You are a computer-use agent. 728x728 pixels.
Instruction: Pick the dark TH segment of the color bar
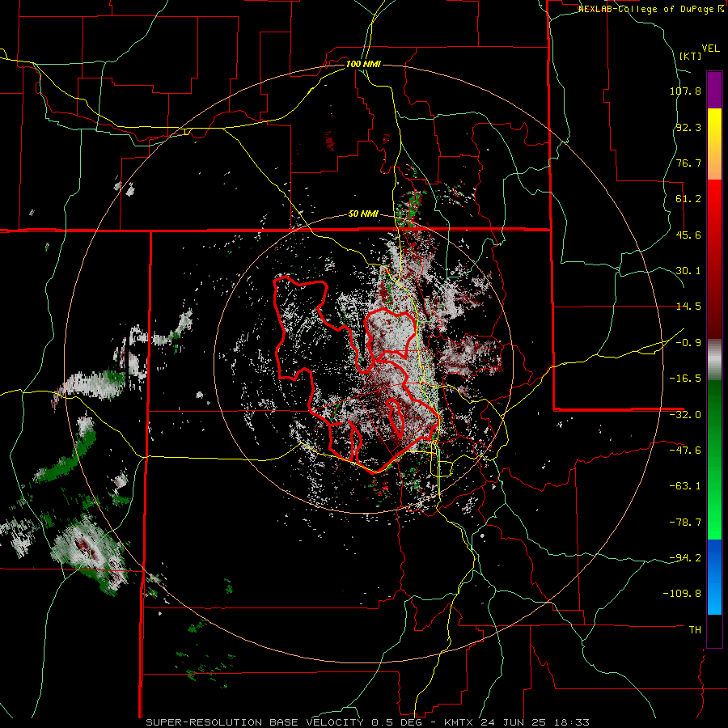click(x=714, y=630)
